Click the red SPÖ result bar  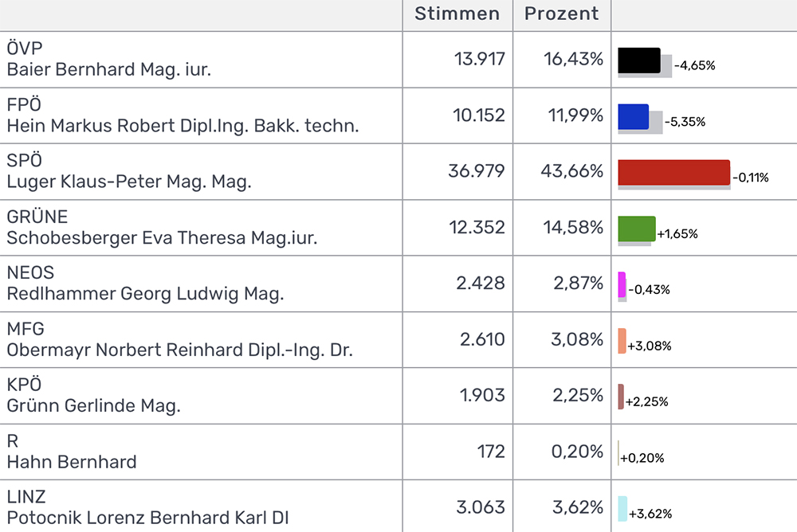[x=673, y=172]
